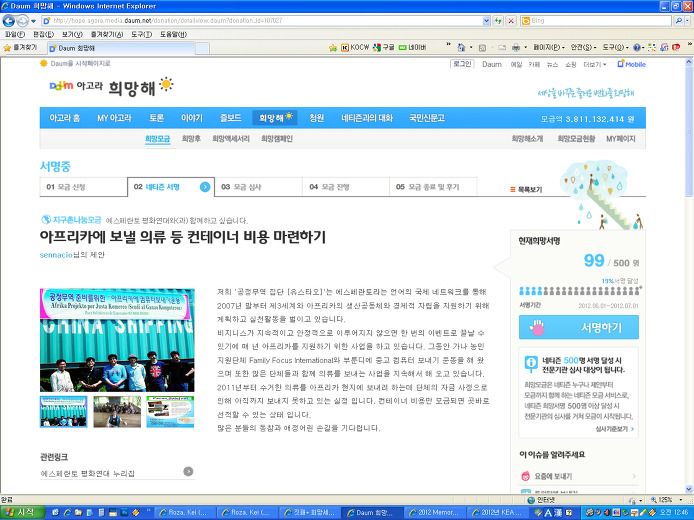The height and width of the screenshot is (520, 694).
Task: Open 토론 in blue navigation
Action: (157, 118)
